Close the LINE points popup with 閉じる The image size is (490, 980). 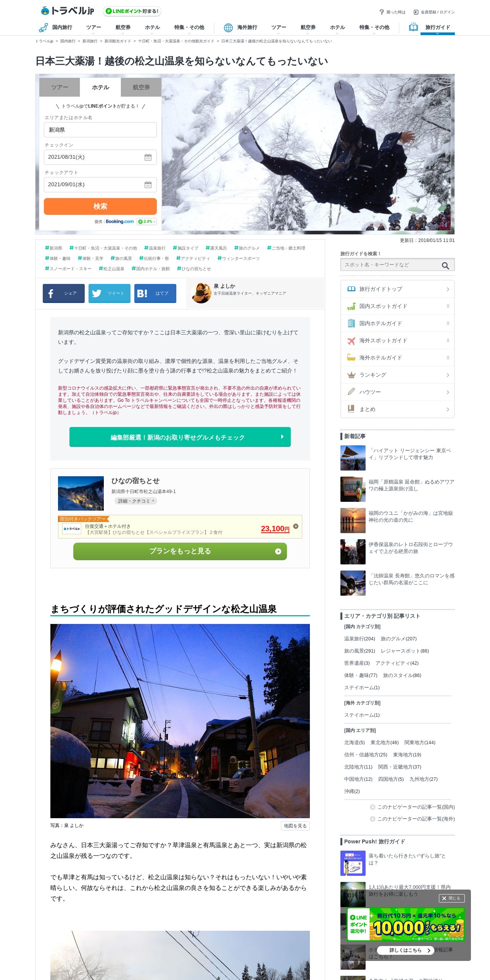451,898
